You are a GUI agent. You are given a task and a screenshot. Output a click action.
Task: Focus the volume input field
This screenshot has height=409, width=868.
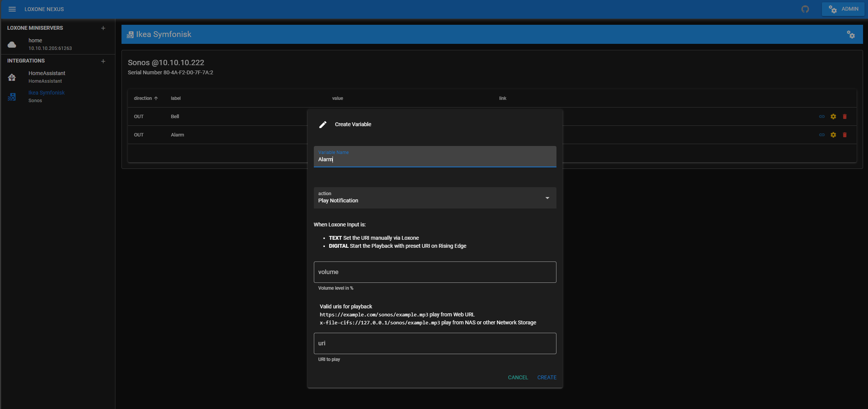point(435,272)
